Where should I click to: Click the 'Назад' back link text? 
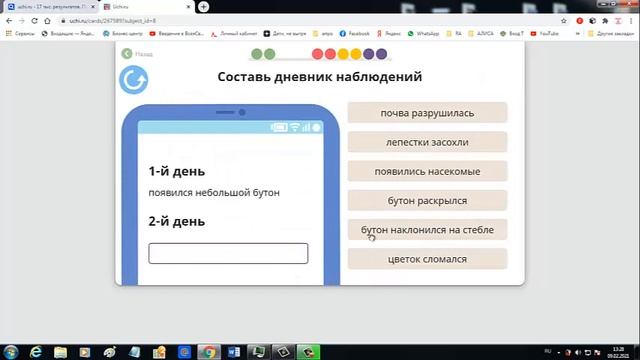tap(144, 54)
